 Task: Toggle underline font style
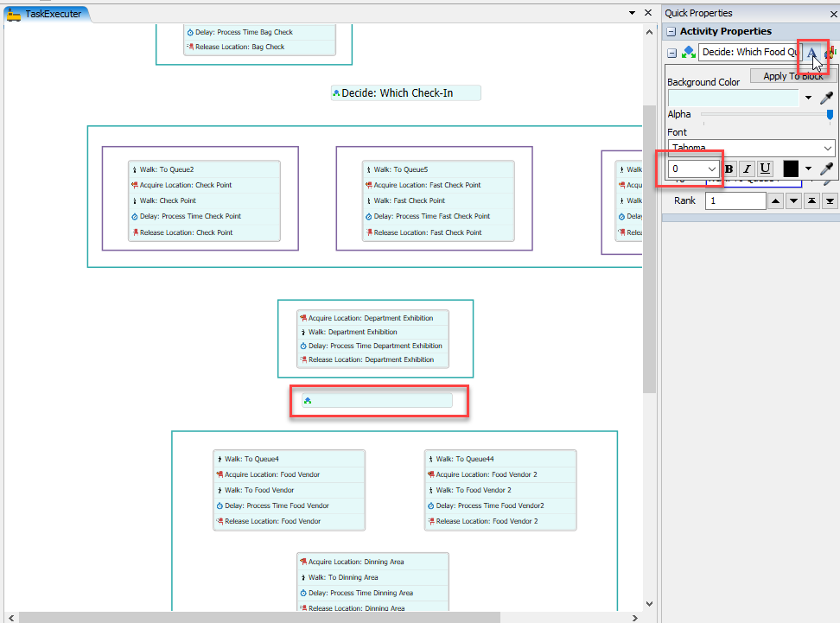click(x=765, y=168)
